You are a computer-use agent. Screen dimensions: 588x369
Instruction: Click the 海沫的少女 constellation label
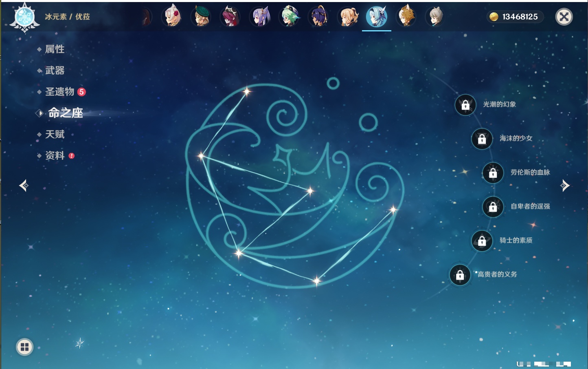point(516,138)
